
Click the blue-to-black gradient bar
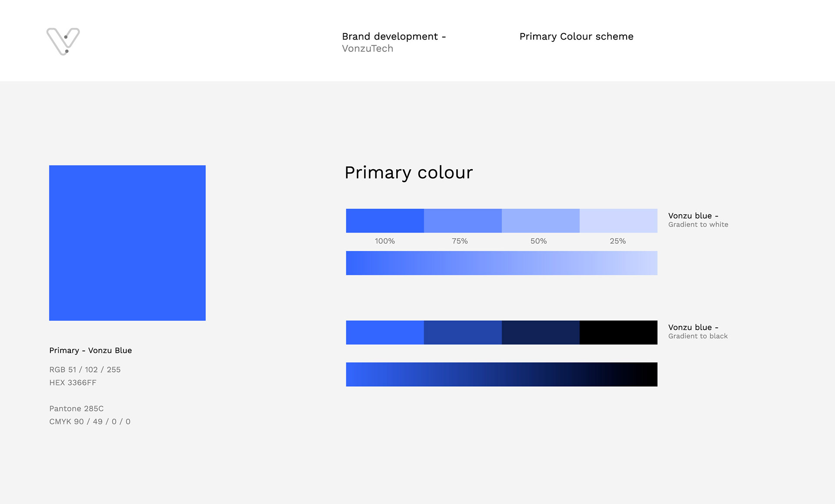(x=501, y=374)
